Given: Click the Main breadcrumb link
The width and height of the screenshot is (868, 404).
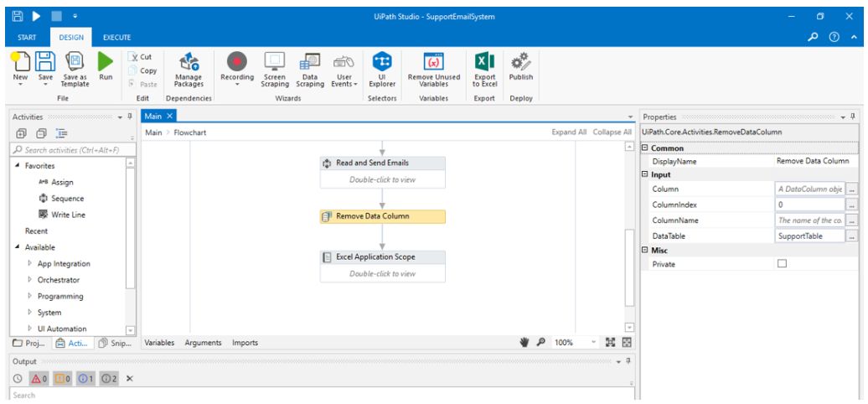Looking at the screenshot, I should 153,132.
